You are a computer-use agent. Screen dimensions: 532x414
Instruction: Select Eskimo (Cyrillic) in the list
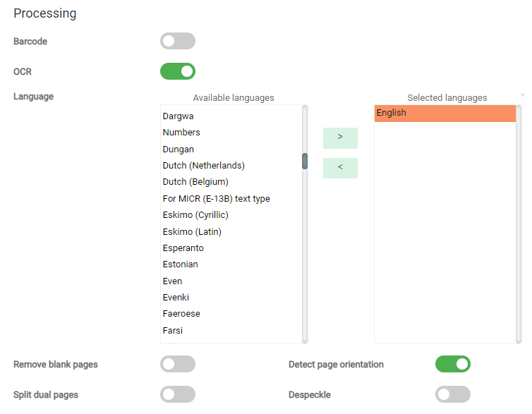(195, 215)
